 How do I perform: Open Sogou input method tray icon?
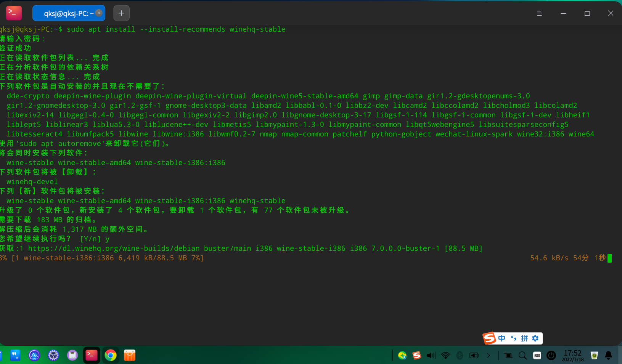[x=417, y=356]
